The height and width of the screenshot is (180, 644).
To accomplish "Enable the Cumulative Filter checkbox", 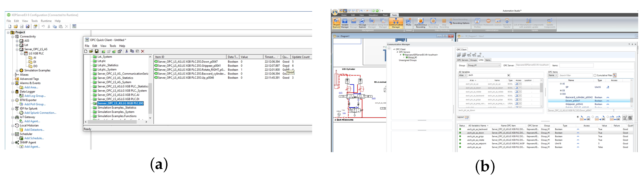I will tap(595, 75).
